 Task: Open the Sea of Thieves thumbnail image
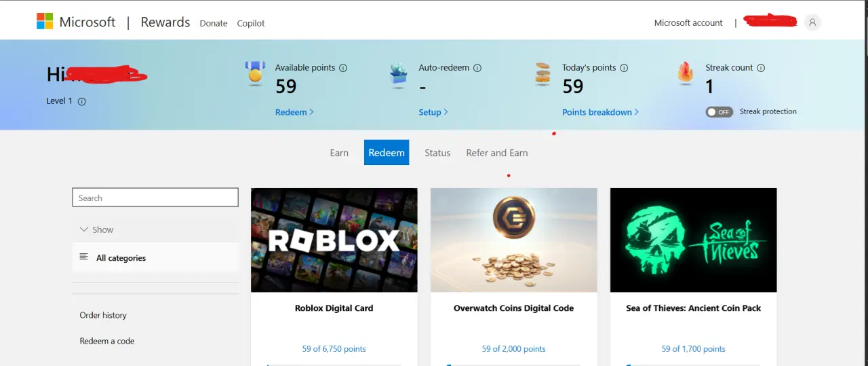(x=694, y=240)
